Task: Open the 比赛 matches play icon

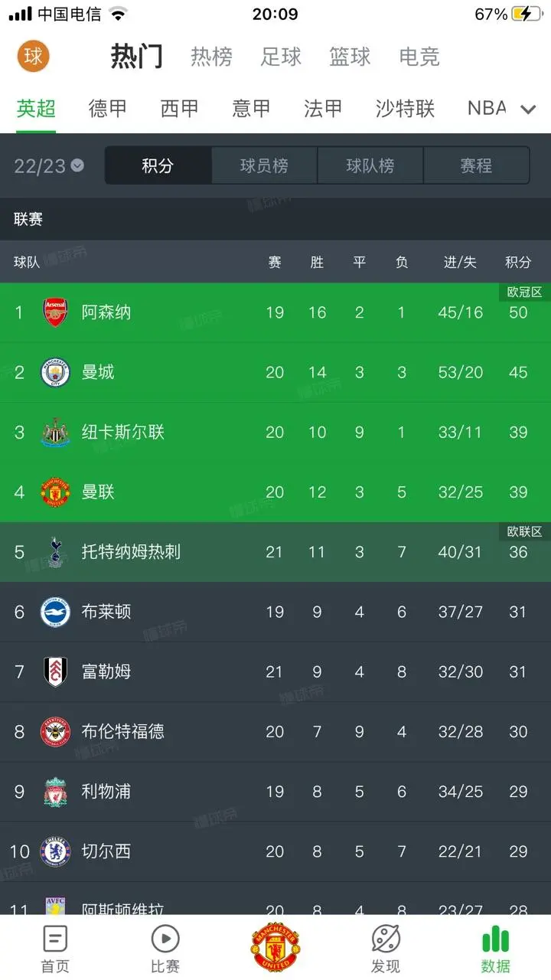Action: click(165, 938)
